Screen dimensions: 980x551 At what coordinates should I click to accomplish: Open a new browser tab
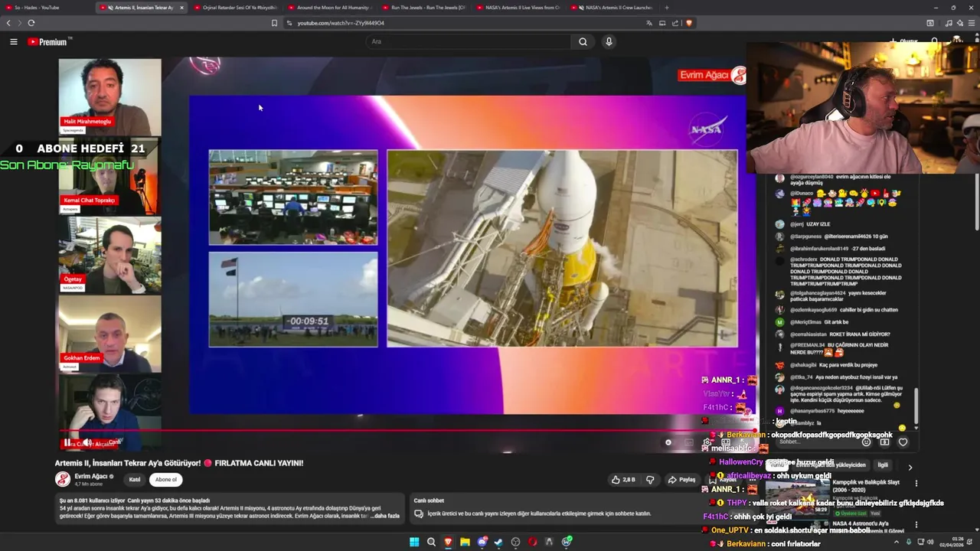(x=667, y=8)
